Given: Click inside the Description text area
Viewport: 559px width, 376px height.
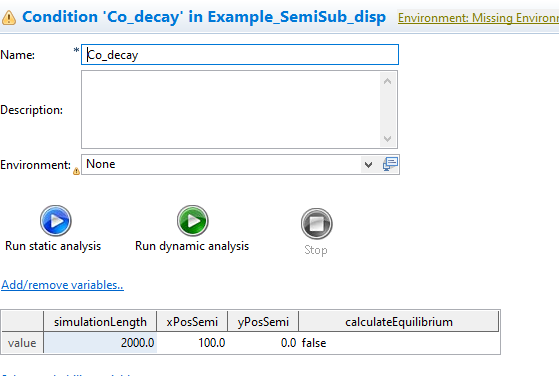Looking at the screenshot, I should point(231,109).
